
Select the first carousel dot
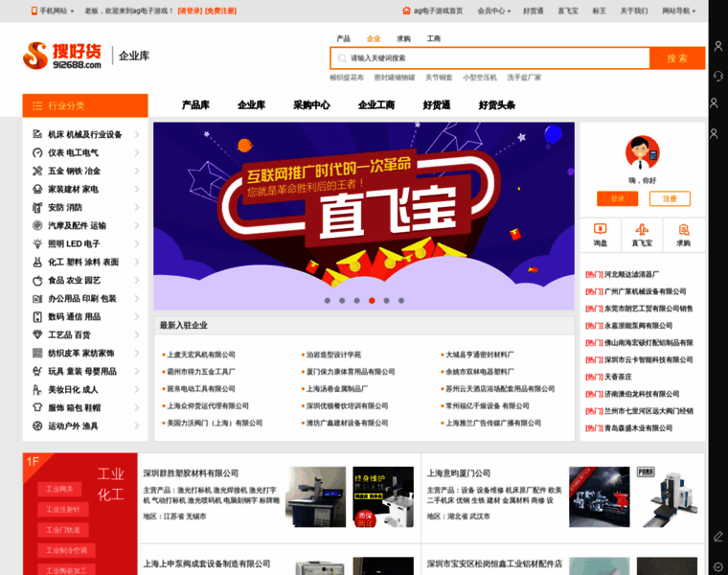coord(328,301)
